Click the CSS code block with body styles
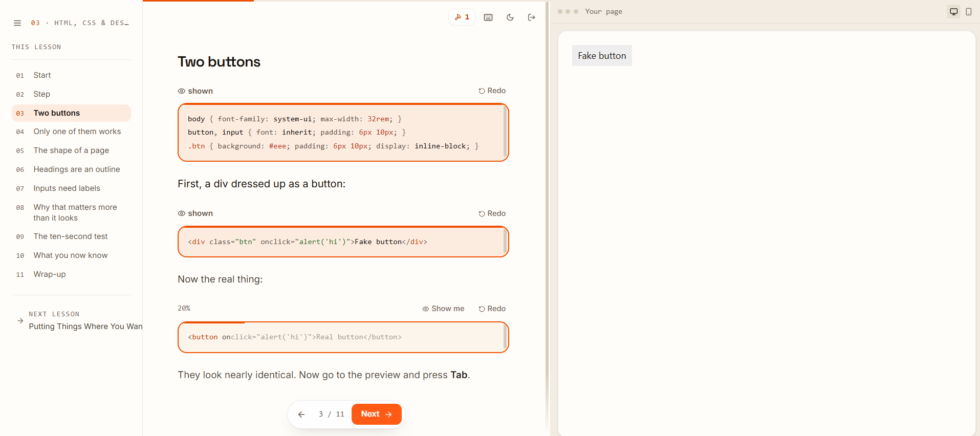Viewport: 980px width, 436px height. 343,133
